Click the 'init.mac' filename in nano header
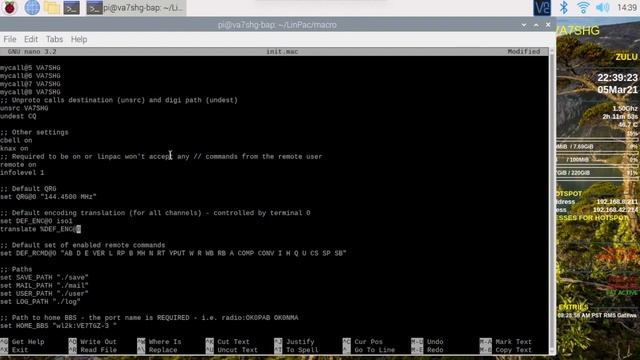The width and height of the screenshot is (640, 360). pyautogui.click(x=282, y=52)
